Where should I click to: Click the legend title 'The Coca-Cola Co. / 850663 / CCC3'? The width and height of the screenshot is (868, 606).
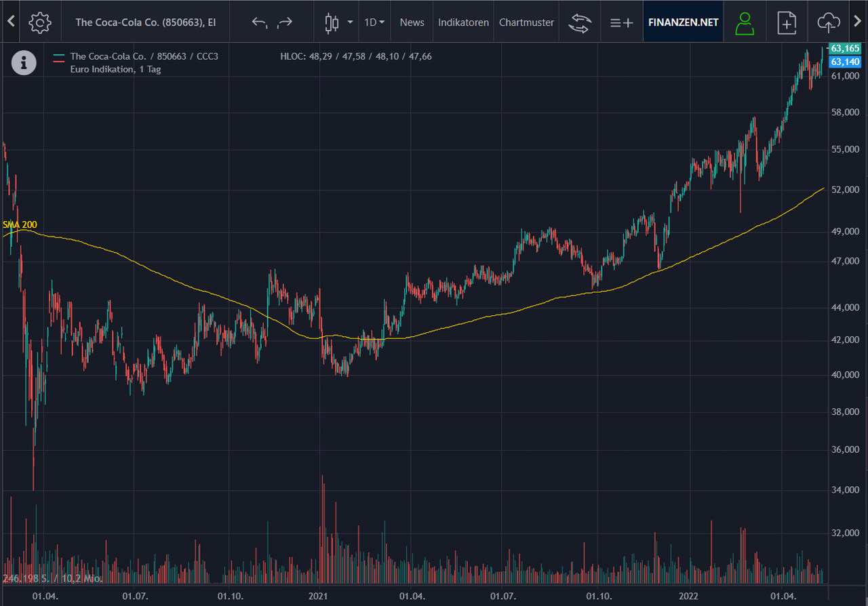[x=144, y=56]
